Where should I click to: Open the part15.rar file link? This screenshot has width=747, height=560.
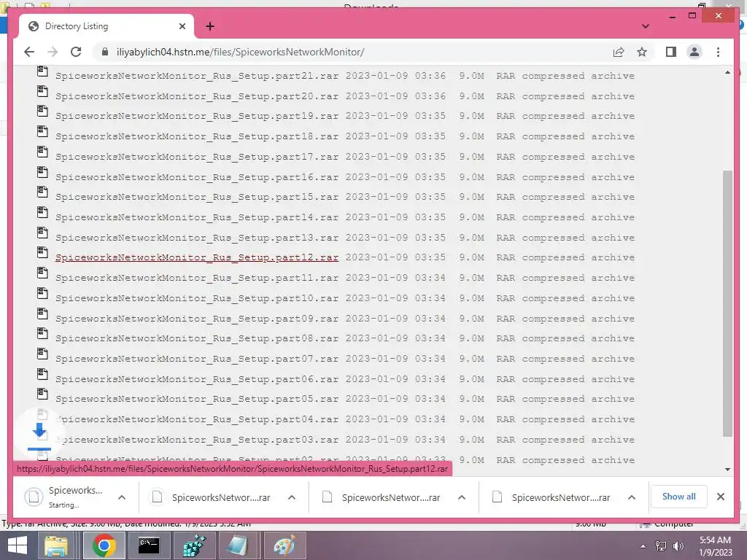(197, 197)
